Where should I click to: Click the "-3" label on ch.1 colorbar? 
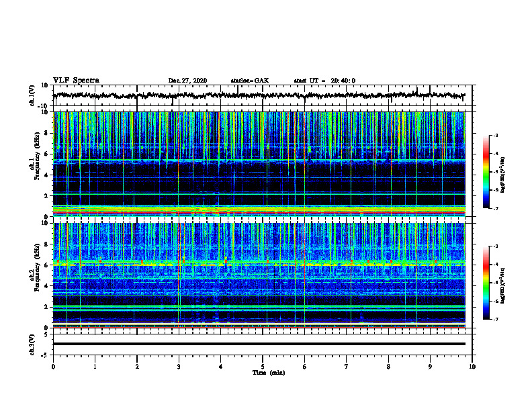(495, 135)
